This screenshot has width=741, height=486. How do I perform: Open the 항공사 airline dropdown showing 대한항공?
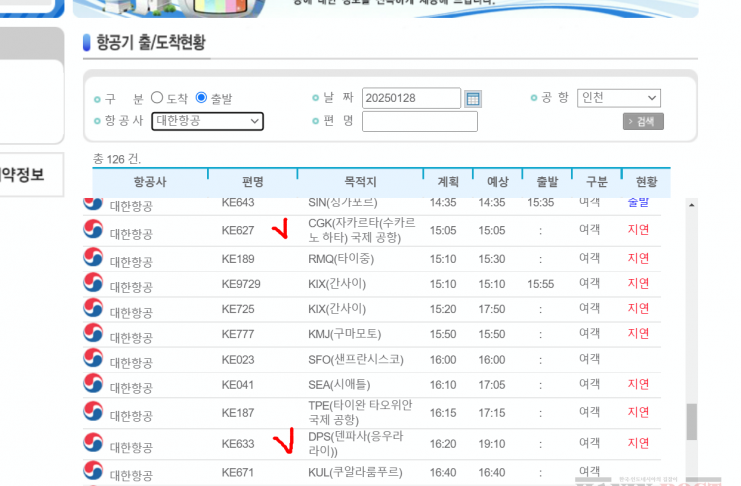pyautogui.click(x=207, y=121)
